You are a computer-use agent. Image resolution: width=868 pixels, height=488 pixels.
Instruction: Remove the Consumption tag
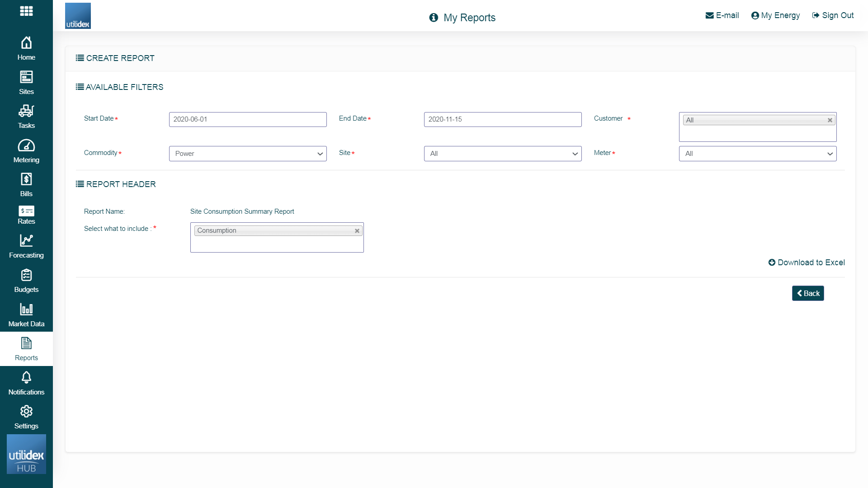click(x=357, y=231)
